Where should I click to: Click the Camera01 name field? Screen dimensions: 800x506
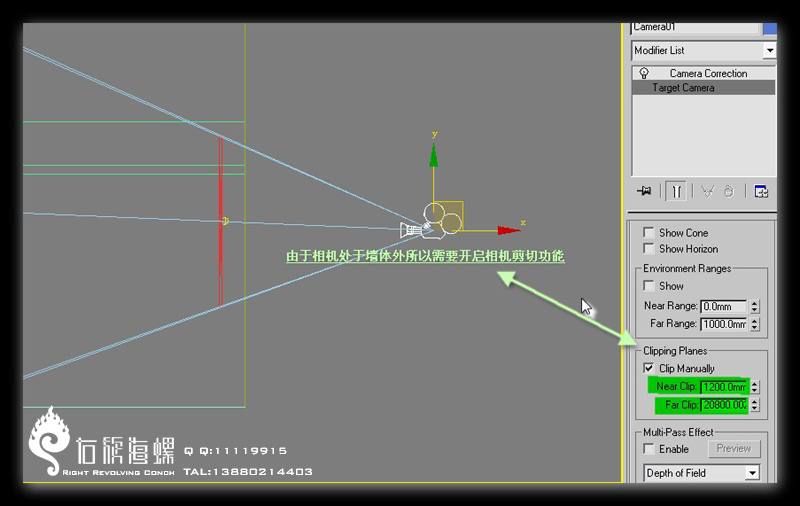[695, 28]
